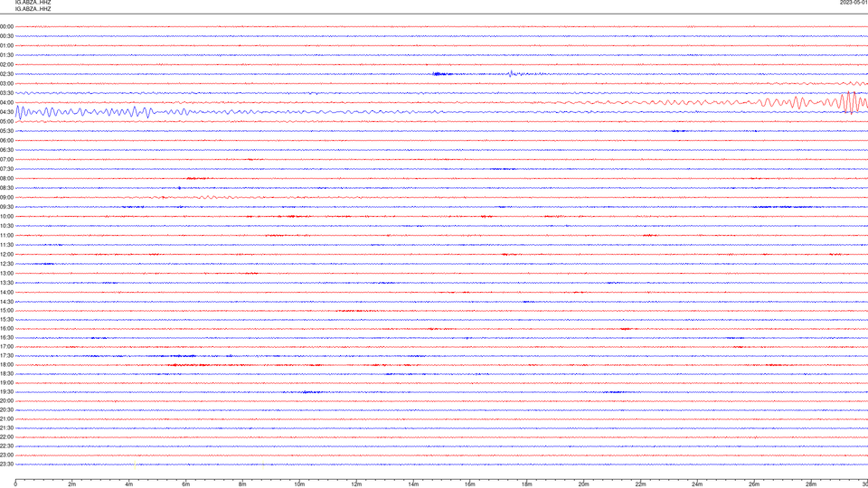Select the 8m axis tick label
This screenshot has height=488, width=868.
pos(242,484)
